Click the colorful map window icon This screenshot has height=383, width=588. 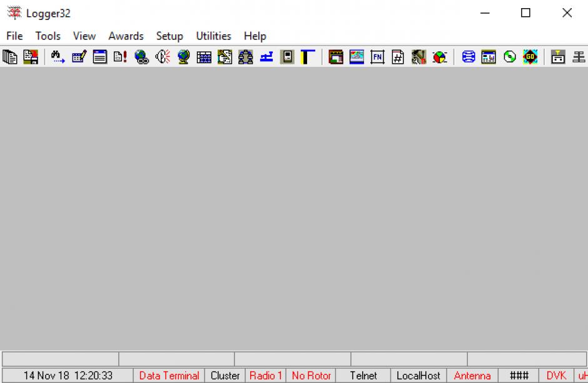pyautogui.click(x=357, y=57)
